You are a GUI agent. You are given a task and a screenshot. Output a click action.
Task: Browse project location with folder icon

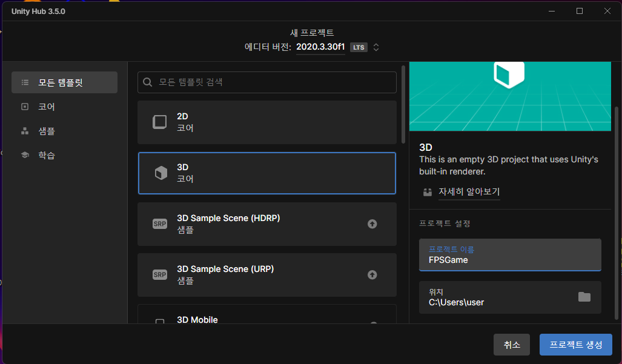pos(584,297)
